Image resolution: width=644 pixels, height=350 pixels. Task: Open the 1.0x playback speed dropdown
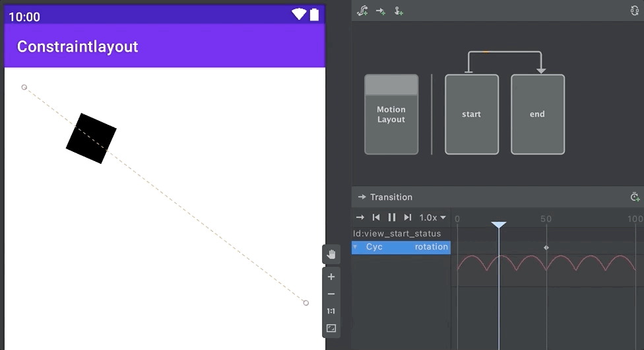click(x=432, y=217)
